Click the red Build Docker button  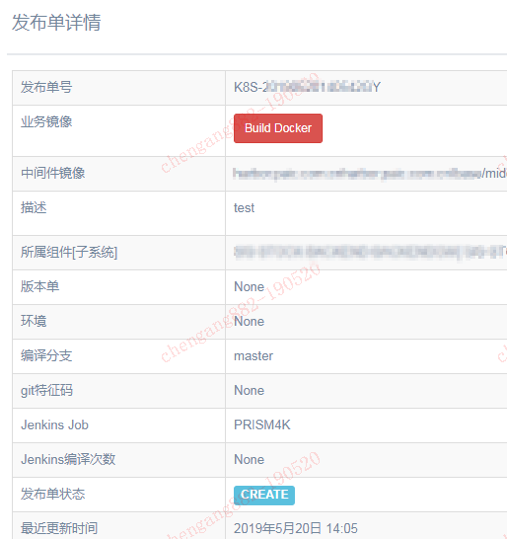pyautogui.click(x=278, y=128)
